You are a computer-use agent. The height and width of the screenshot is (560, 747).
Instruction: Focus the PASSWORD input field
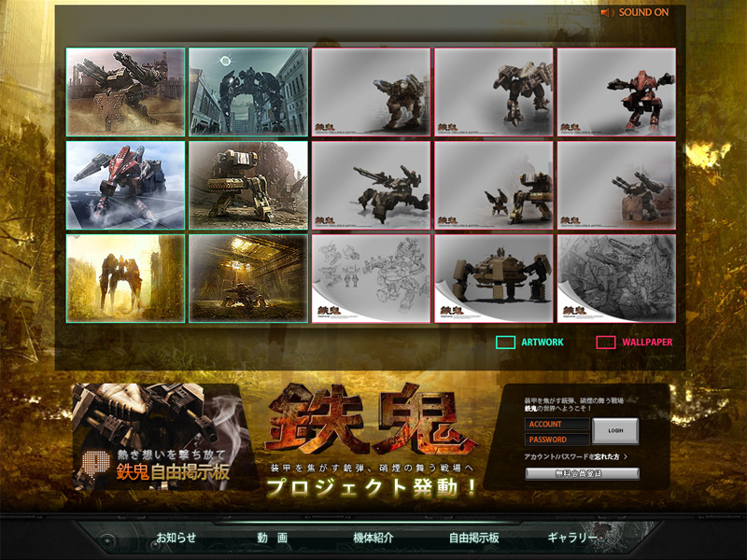pos(557,440)
